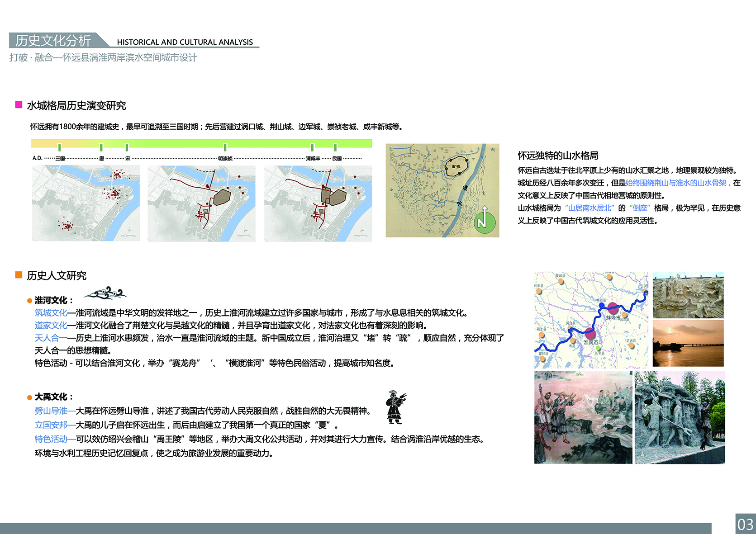Open the stone relief carving photo
The width and height of the screenshot is (756, 534).
point(688,295)
